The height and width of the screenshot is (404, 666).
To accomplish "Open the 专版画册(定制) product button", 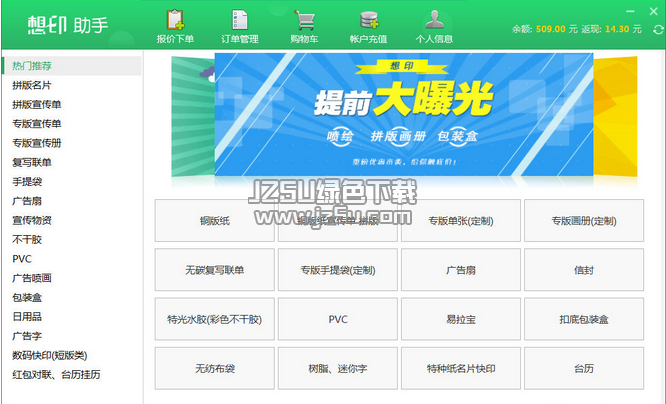I will (584, 220).
